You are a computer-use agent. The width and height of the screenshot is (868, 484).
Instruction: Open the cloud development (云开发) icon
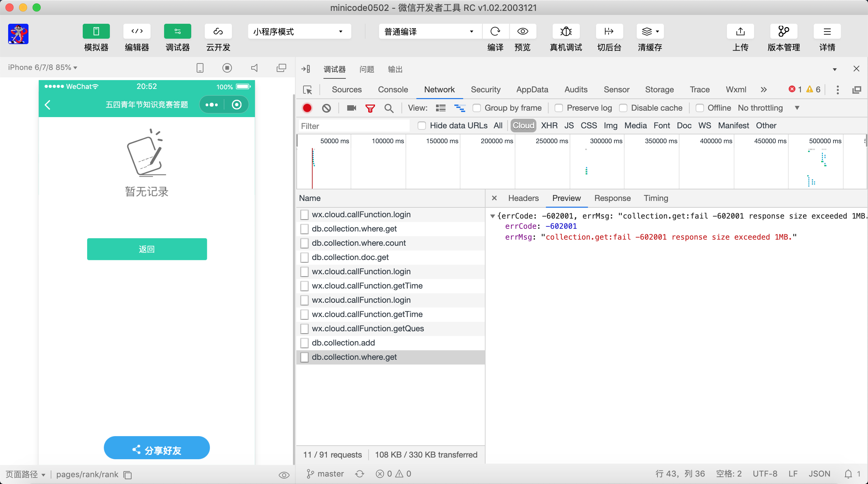(x=218, y=32)
